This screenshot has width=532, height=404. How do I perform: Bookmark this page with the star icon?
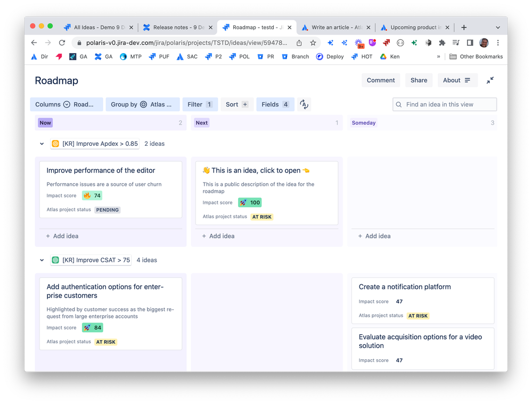[x=313, y=43]
